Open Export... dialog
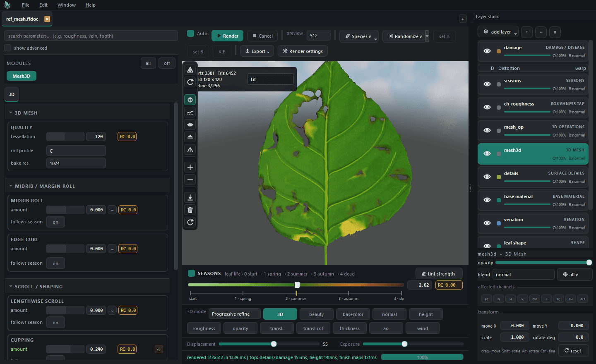The width and height of the screenshot is (596, 364). click(x=257, y=51)
